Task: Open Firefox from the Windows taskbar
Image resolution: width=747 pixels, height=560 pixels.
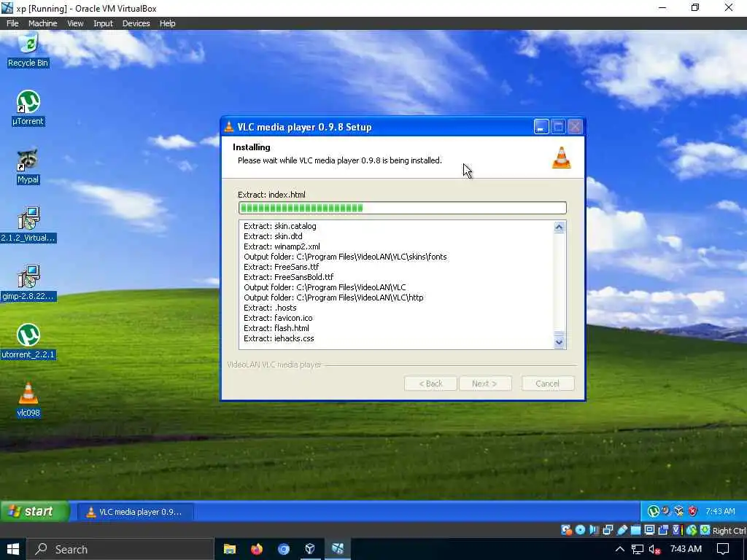Action: (x=257, y=549)
